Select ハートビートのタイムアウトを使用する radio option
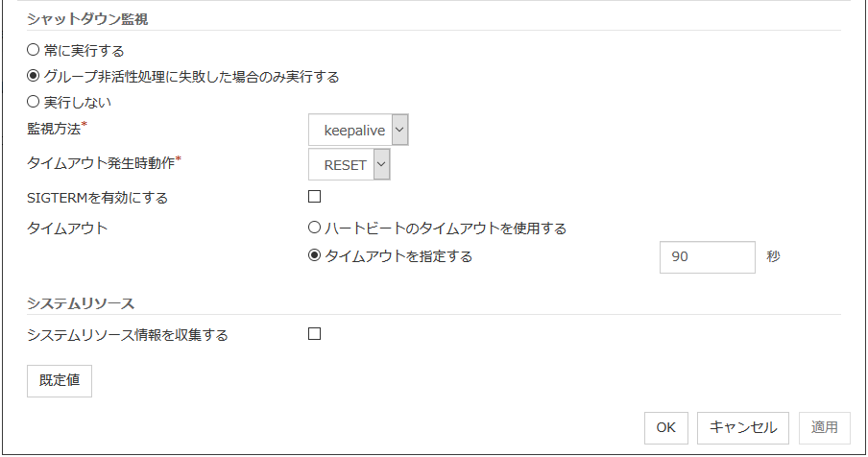The height and width of the screenshot is (457, 868). tap(314, 228)
